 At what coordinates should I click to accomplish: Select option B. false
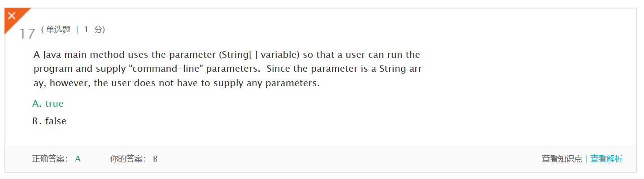point(49,121)
